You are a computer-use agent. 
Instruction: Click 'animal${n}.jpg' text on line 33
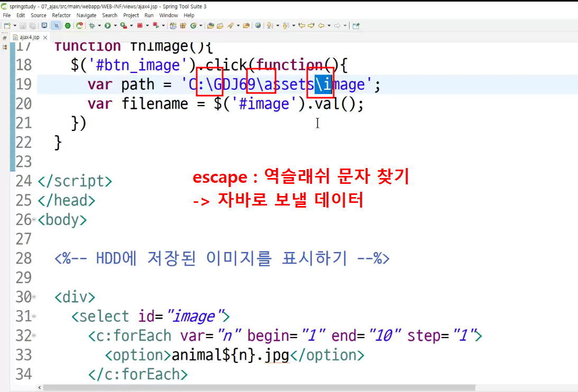tap(231, 355)
